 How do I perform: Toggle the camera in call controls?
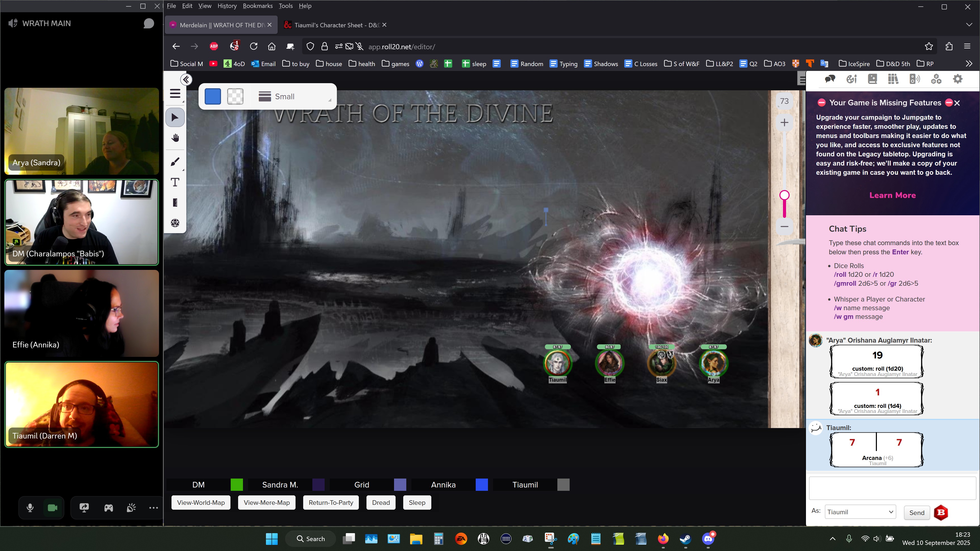[x=53, y=508]
